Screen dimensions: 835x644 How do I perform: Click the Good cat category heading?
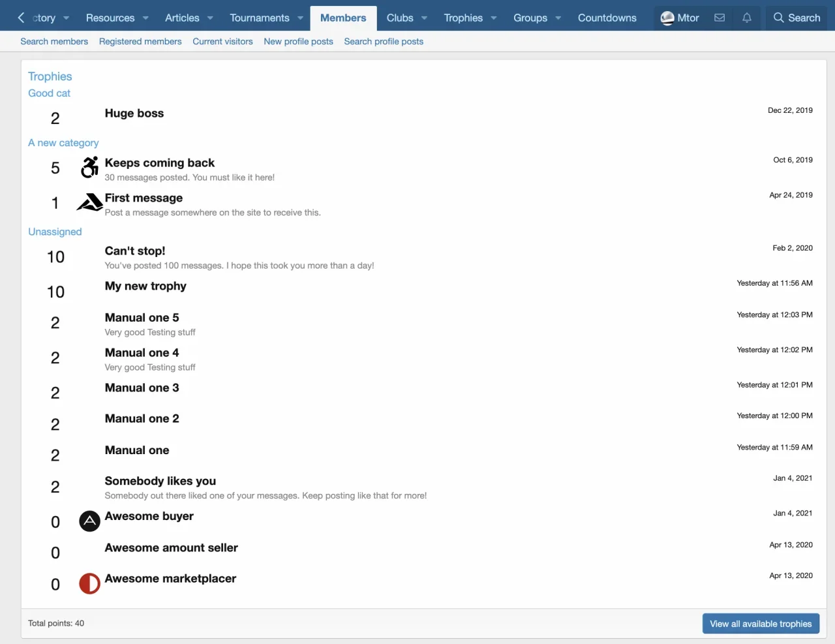tap(49, 93)
